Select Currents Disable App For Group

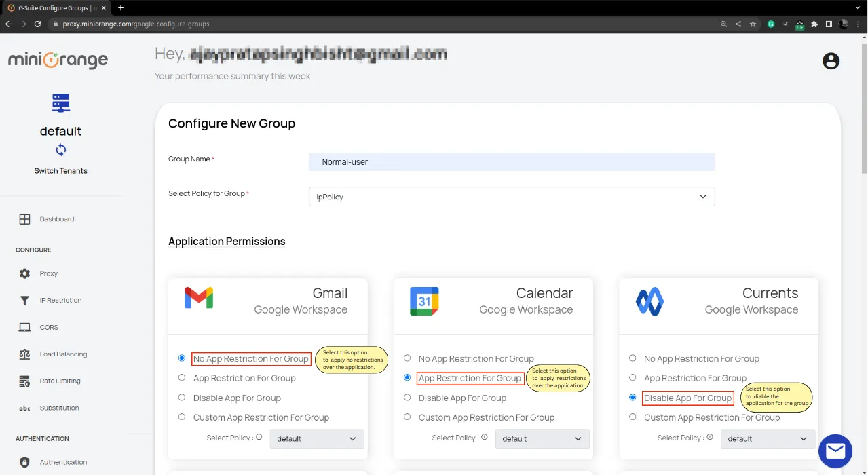633,397
